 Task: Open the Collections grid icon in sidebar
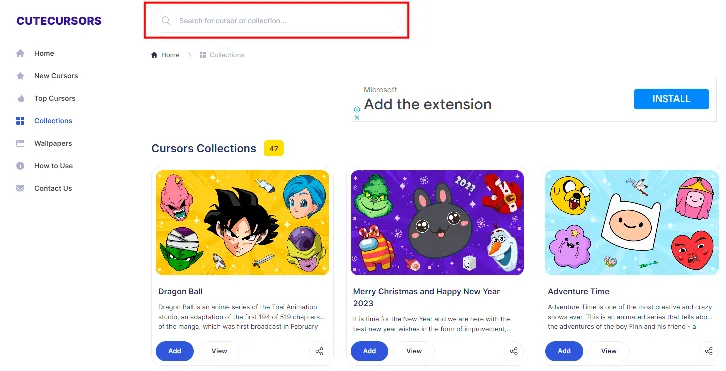click(20, 121)
